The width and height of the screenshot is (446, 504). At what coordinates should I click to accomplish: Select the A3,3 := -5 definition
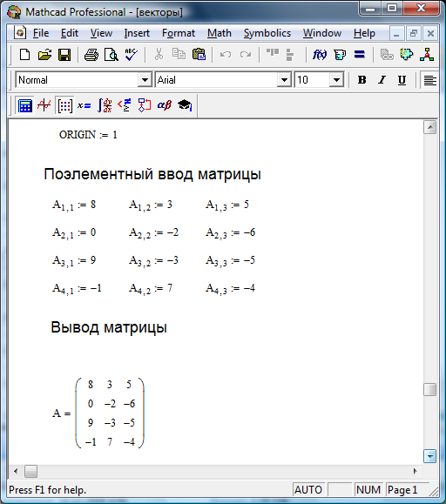pos(230,260)
